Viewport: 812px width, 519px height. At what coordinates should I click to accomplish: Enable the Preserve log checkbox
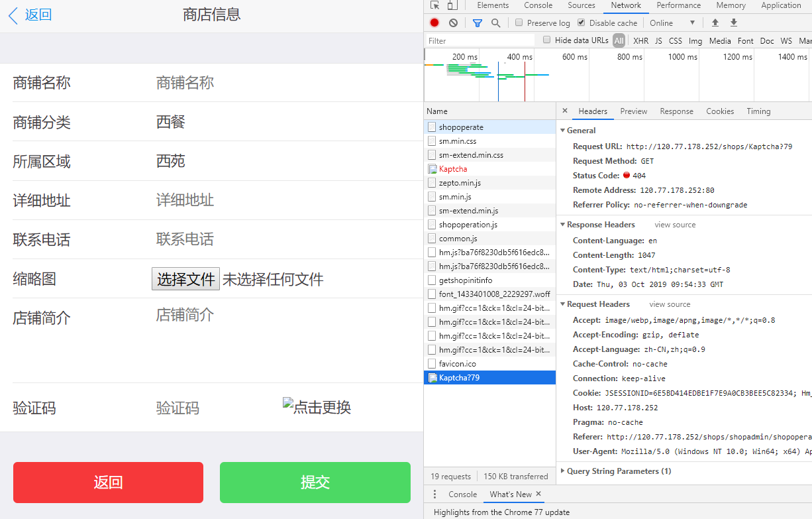point(519,23)
